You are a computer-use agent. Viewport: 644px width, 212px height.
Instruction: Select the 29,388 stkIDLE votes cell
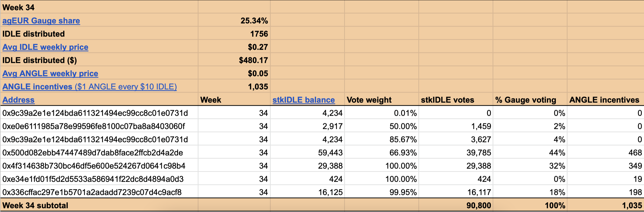pos(456,166)
